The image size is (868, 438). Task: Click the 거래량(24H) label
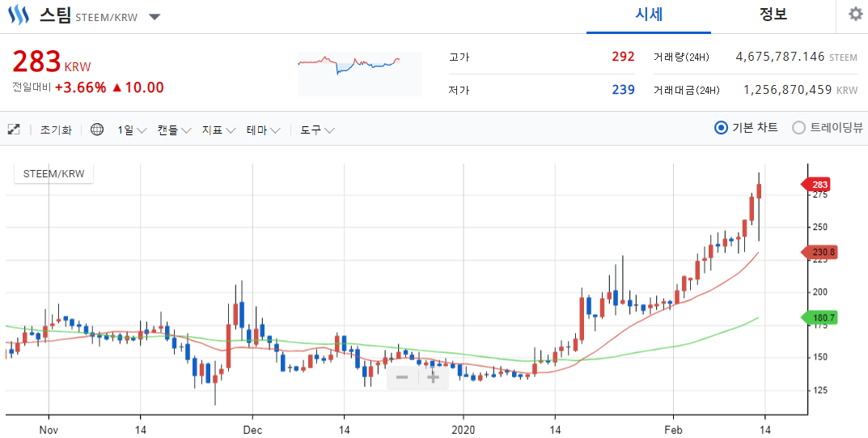(681, 57)
